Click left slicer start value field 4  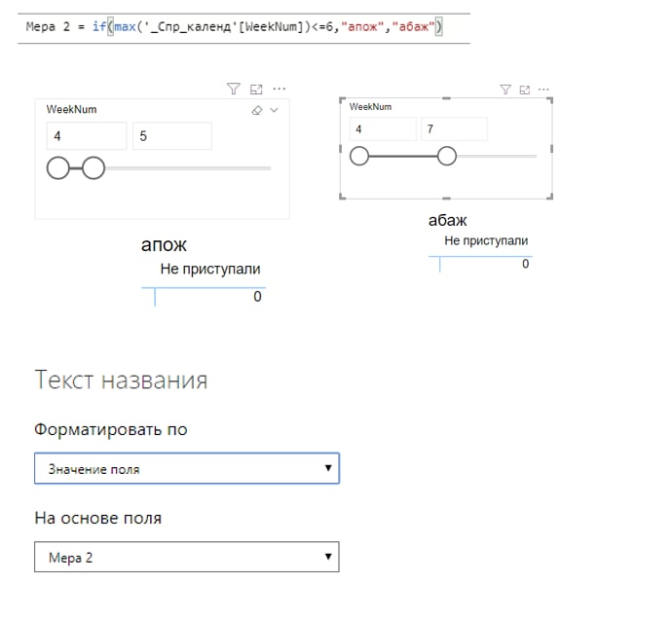click(87, 136)
